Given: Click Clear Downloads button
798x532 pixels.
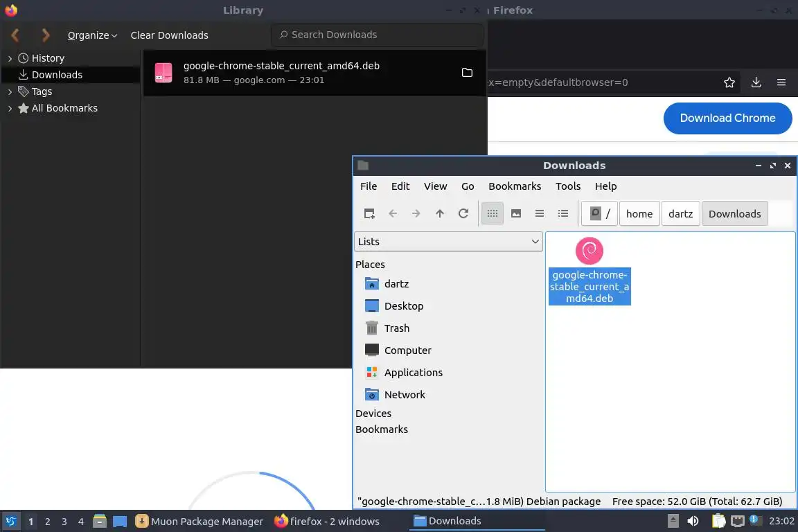Looking at the screenshot, I should pos(170,35).
